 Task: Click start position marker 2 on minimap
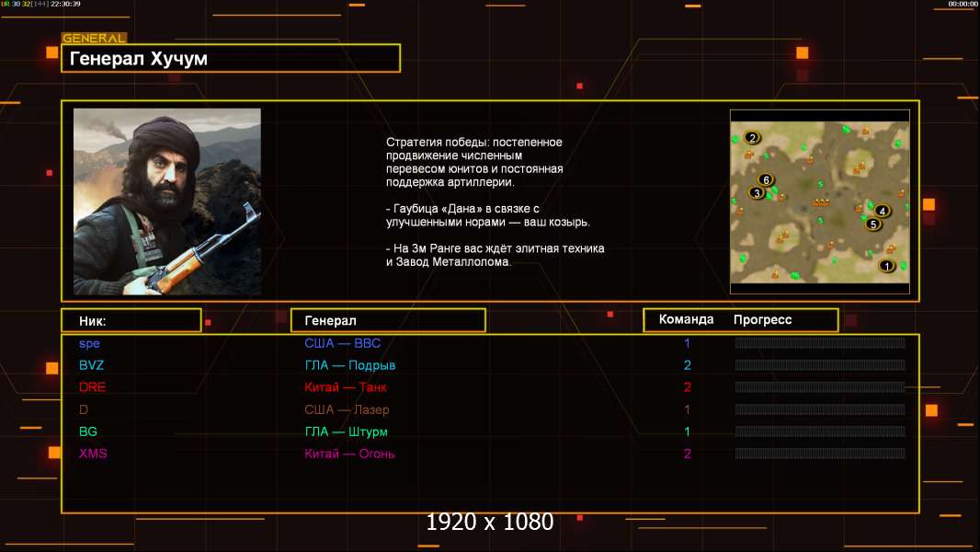(752, 137)
